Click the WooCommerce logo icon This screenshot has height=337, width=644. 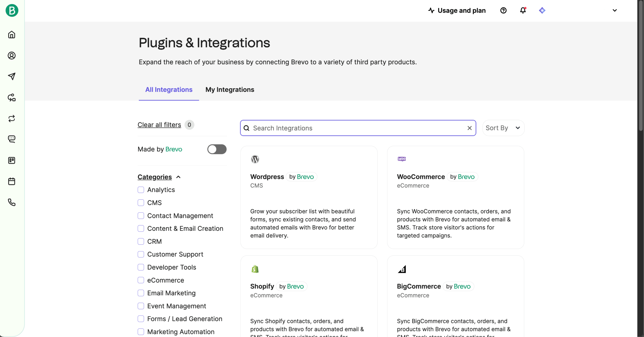(401, 159)
